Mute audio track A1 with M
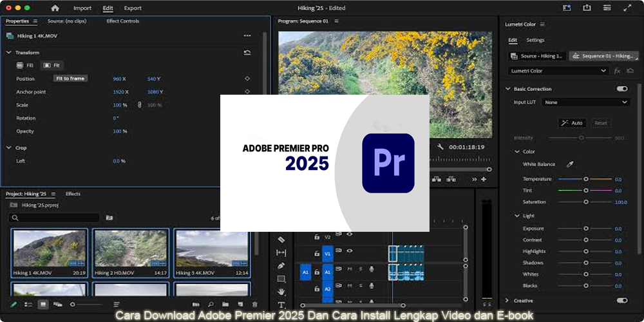This screenshot has width=644, height=322. point(350,269)
